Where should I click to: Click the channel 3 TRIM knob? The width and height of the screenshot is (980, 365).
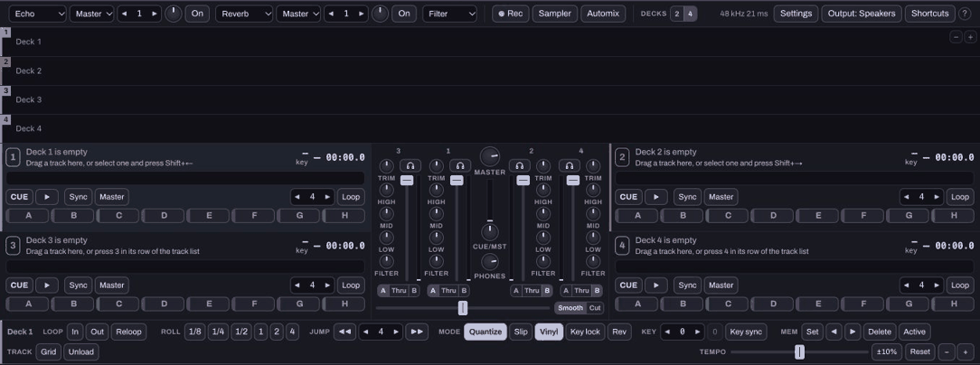tap(387, 165)
